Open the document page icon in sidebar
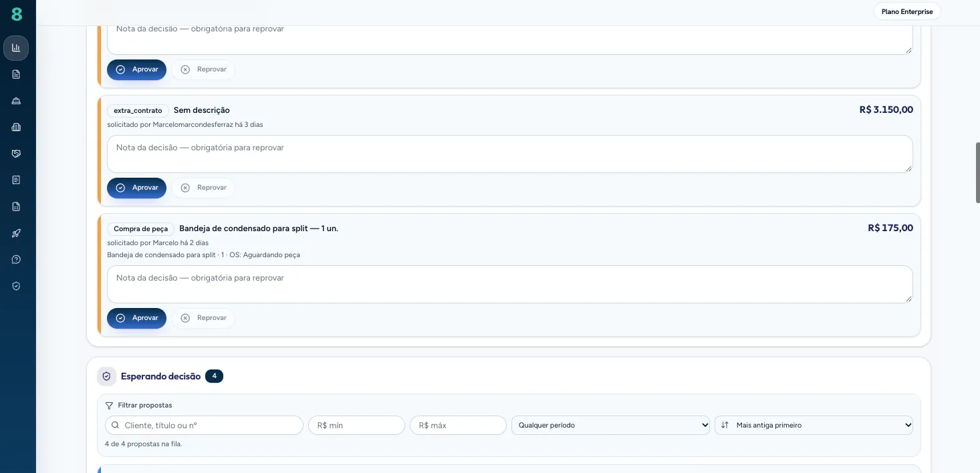 pyautogui.click(x=16, y=74)
